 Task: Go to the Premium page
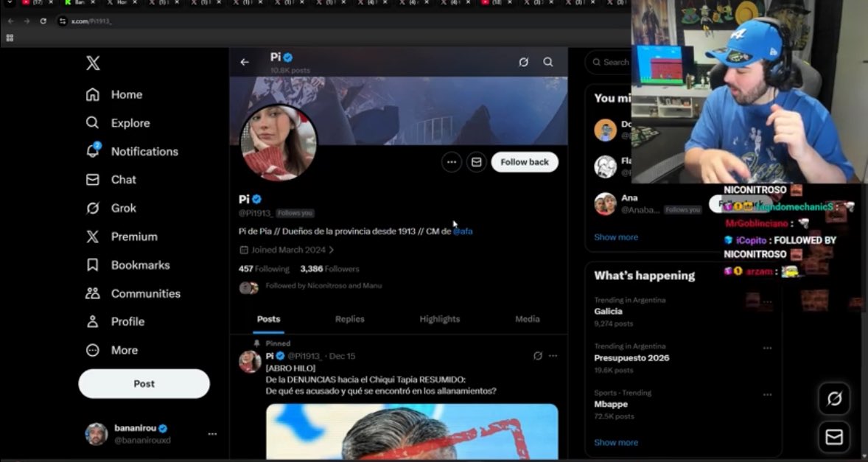coord(122,237)
